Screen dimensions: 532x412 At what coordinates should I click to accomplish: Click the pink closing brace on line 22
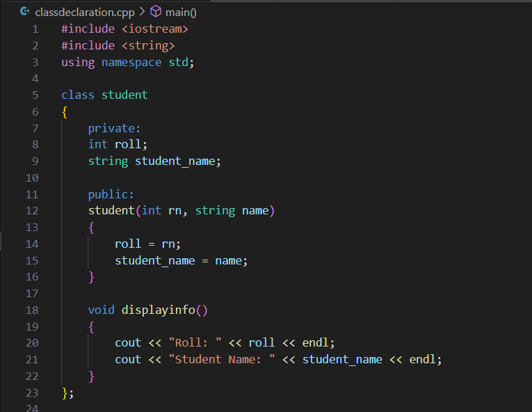pos(91,377)
